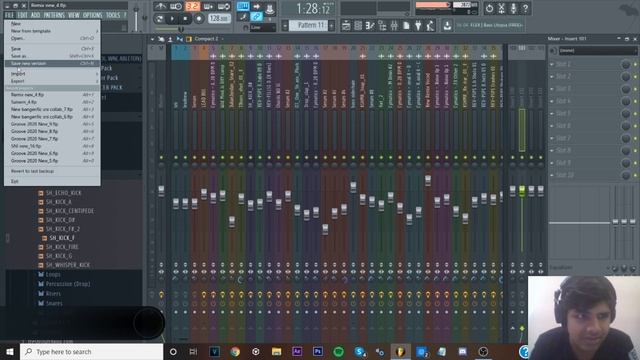640x360 pixels.
Task: Select SH_KICK_CENTIPEDE sample in browser
Action: point(69,211)
